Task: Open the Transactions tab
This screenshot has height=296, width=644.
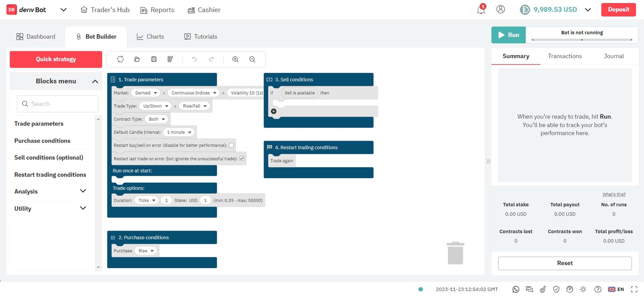Action: (565, 56)
